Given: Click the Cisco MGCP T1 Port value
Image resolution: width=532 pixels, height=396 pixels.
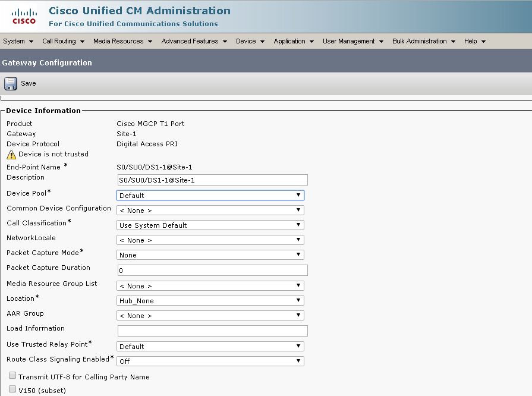Looking at the screenshot, I should pyautogui.click(x=150, y=124).
